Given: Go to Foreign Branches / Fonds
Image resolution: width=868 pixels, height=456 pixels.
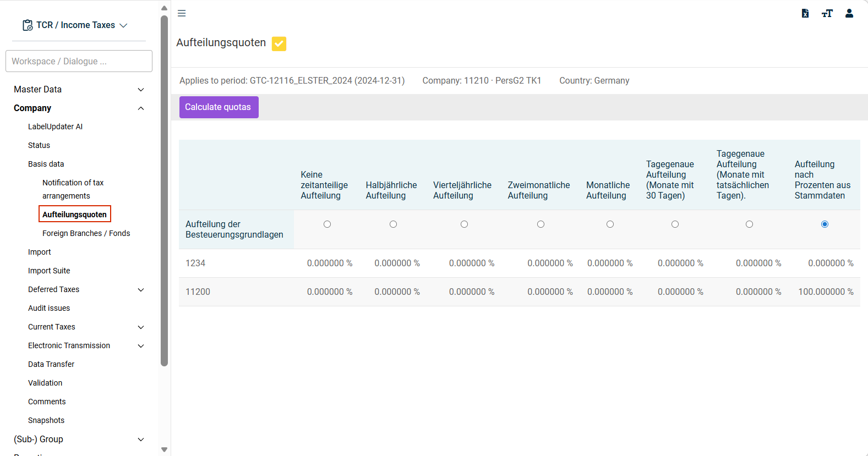Looking at the screenshot, I should tap(86, 233).
